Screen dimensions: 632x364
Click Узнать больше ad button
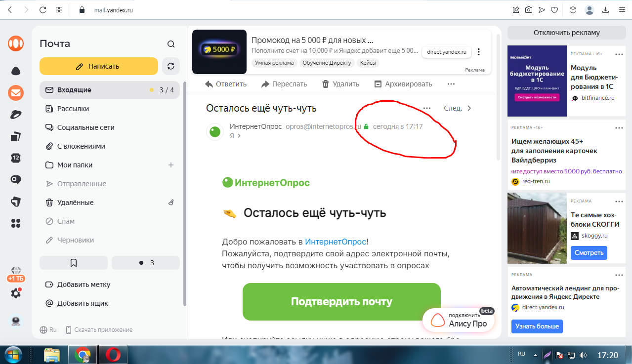tap(537, 326)
